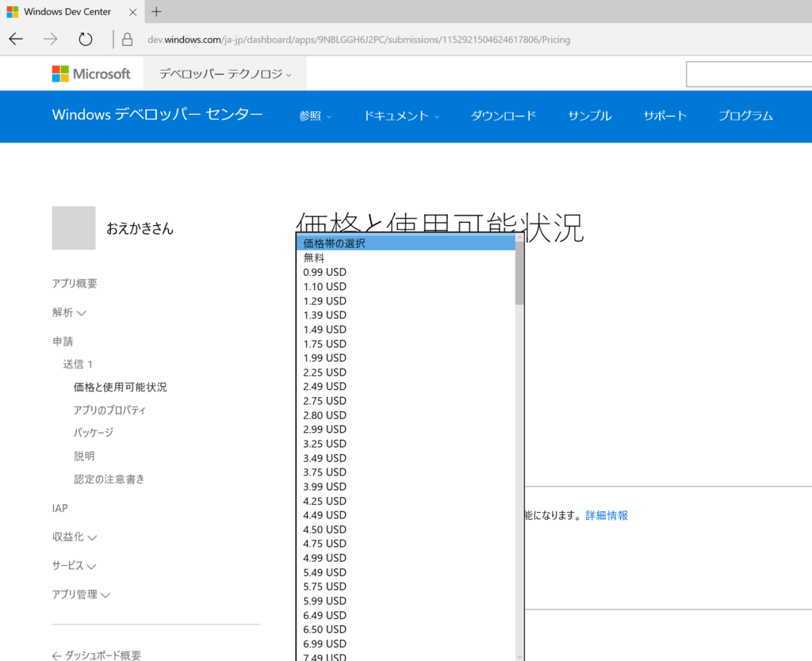Choose 0.99 USD price tier
Screen dimensions: 812x661
tap(406, 273)
